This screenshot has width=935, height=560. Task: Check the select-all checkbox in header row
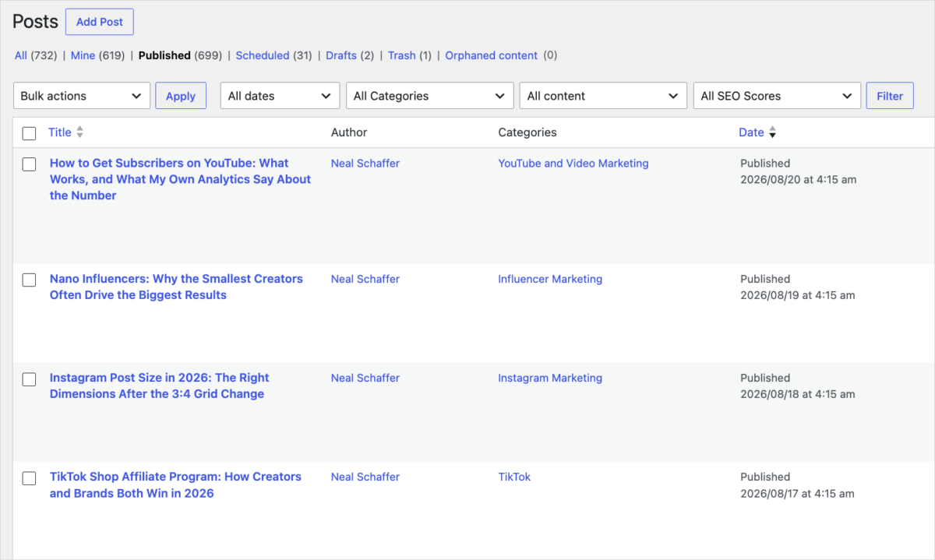pos(29,133)
